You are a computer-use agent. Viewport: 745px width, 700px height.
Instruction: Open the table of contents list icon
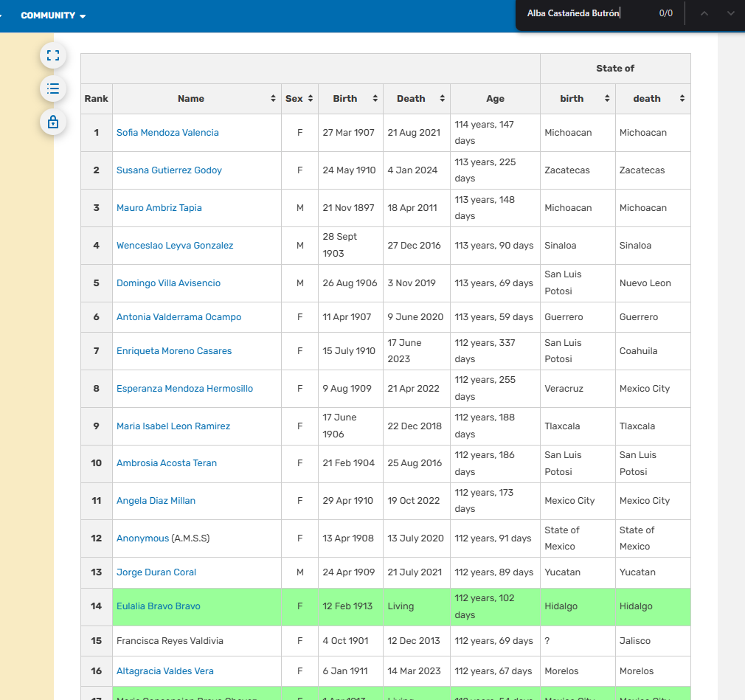pos(52,89)
